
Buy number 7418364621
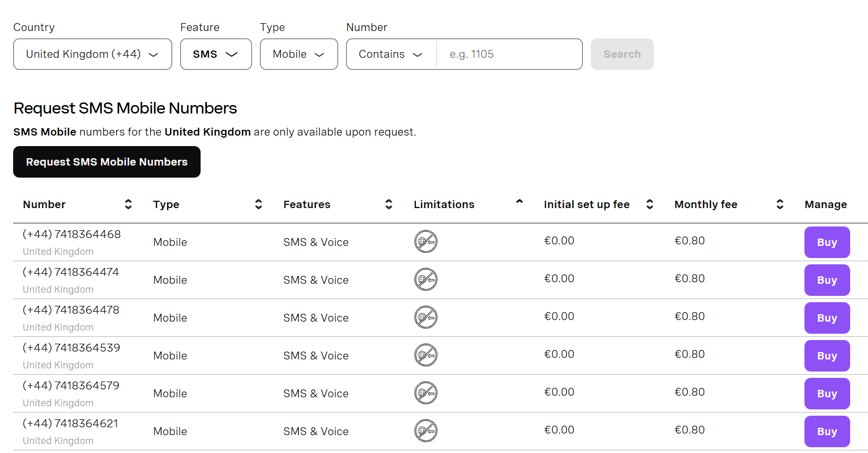(827, 431)
